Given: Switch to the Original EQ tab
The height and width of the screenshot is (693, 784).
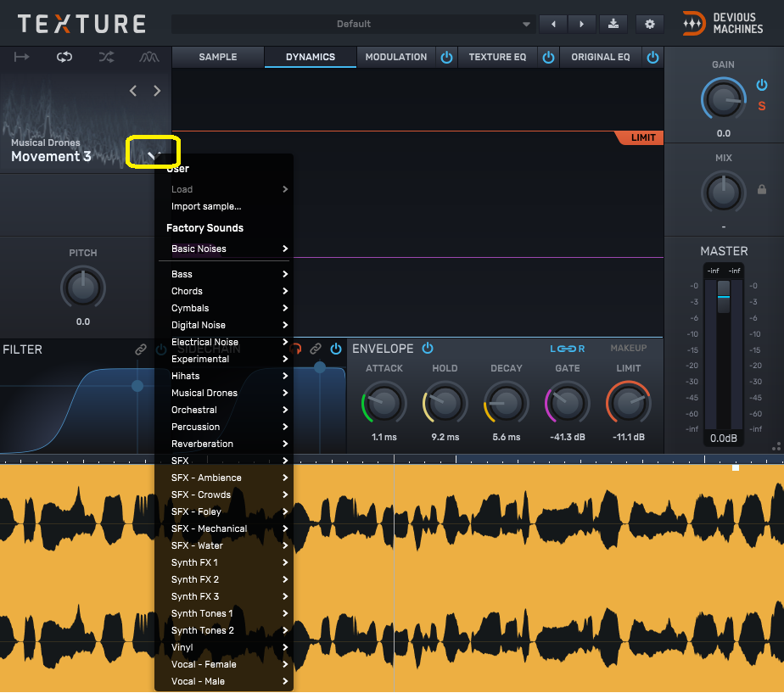Looking at the screenshot, I should (x=601, y=57).
